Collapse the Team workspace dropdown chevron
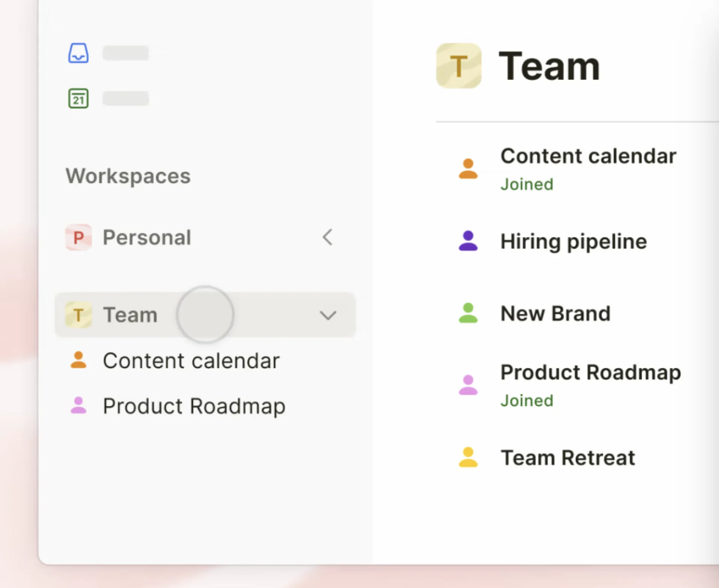Viewport: 719px width, 588px height. point(328,315)
